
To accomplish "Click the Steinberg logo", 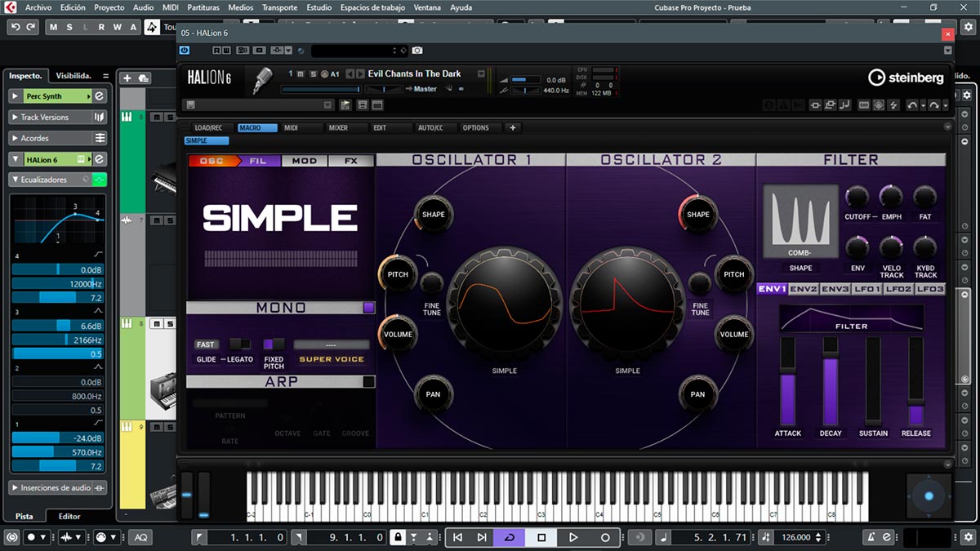I will tap(906, 78).
